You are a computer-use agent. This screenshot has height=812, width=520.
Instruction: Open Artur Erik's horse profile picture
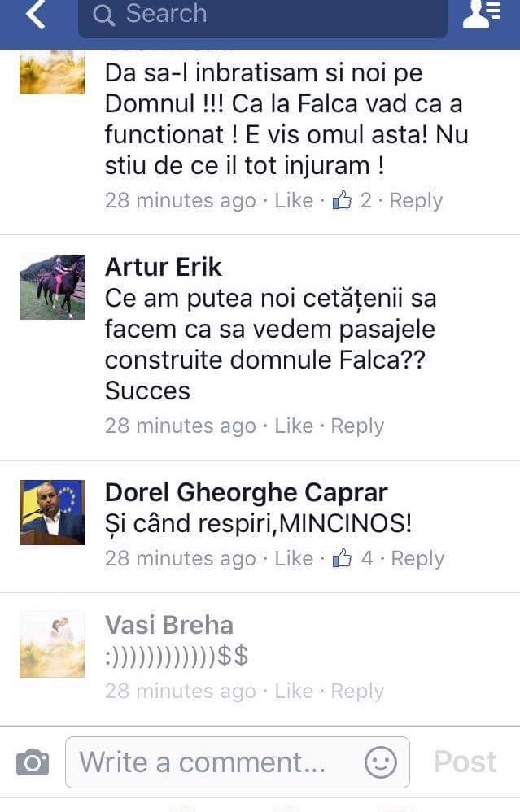pos(52,287)
